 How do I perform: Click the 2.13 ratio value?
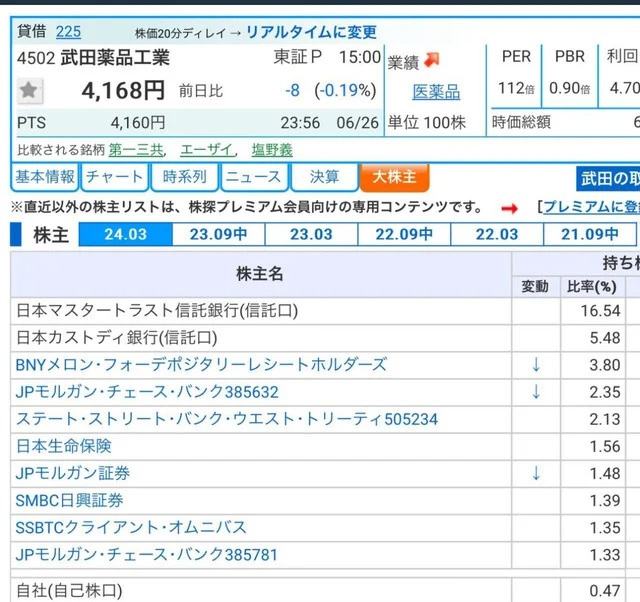point(605,419)
